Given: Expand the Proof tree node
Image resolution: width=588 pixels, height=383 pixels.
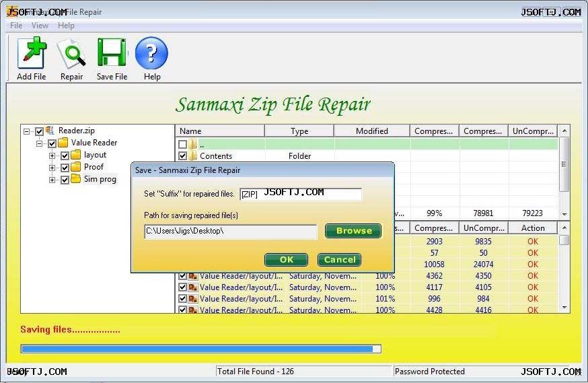Looking at the screenshot, I should click(52, 168).
